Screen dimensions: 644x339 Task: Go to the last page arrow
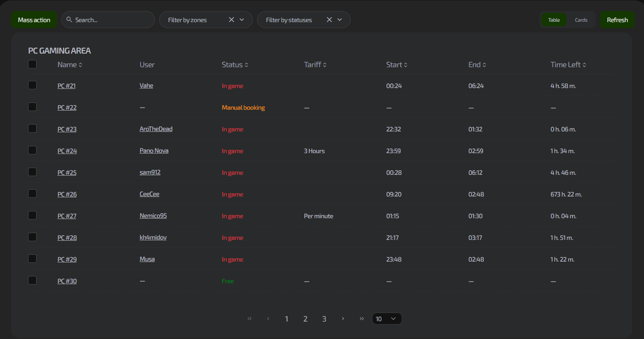point(361,319)
